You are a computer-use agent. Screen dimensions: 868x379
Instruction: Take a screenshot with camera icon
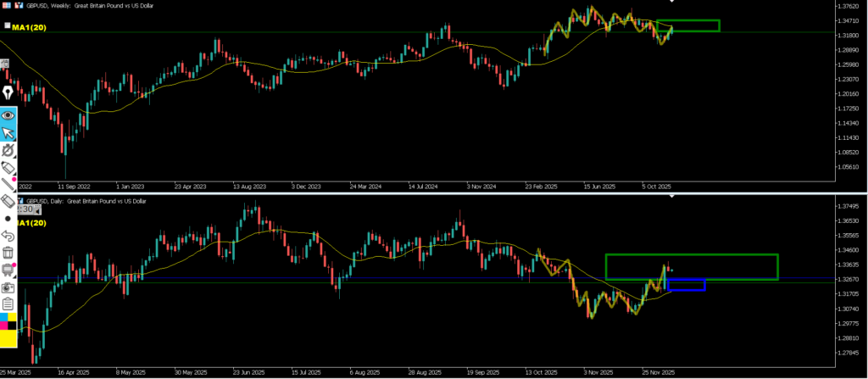pos(8,287)
